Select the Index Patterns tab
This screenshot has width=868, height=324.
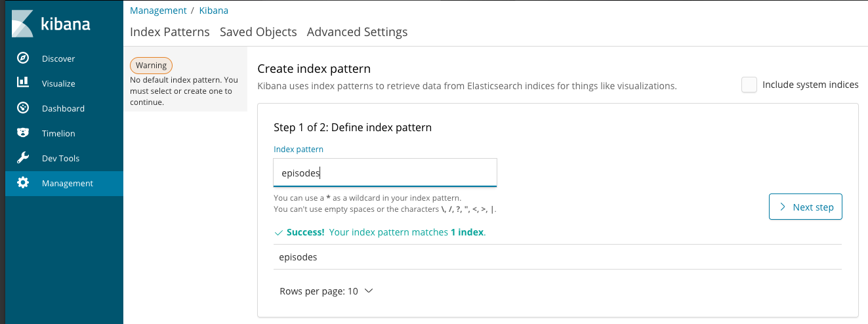tap(170, 32)
